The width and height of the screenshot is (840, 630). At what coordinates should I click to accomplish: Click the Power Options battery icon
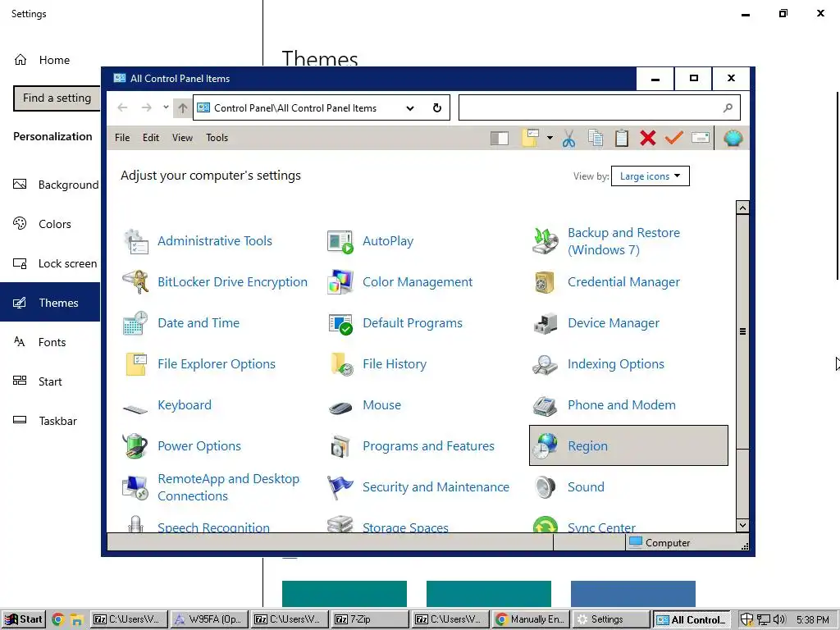[136, 446]
